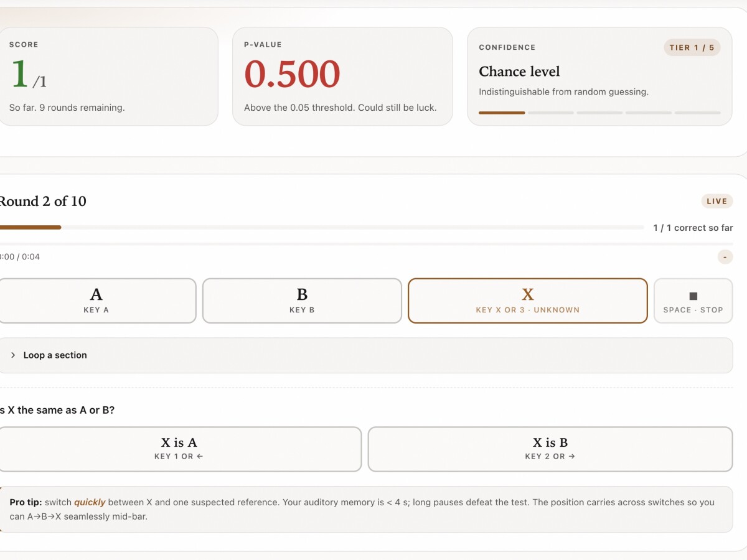Viewport: 747px width, 560px height.
Task: Click the Round 2 of 10 progress bar
Action: click(x=322, y=228)
